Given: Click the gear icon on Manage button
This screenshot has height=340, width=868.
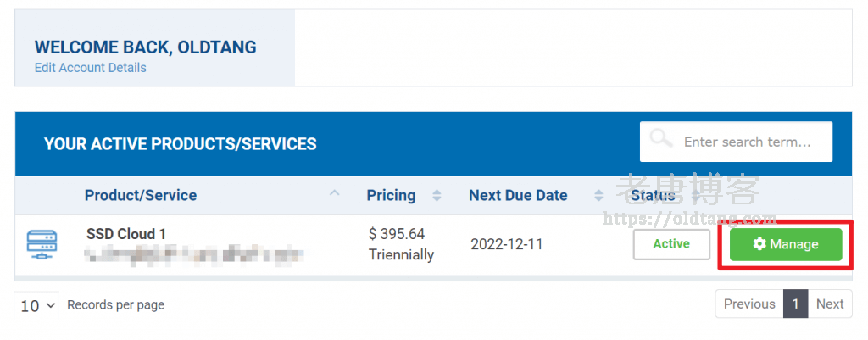Looking at the screenshot, I should coord(759,244).
